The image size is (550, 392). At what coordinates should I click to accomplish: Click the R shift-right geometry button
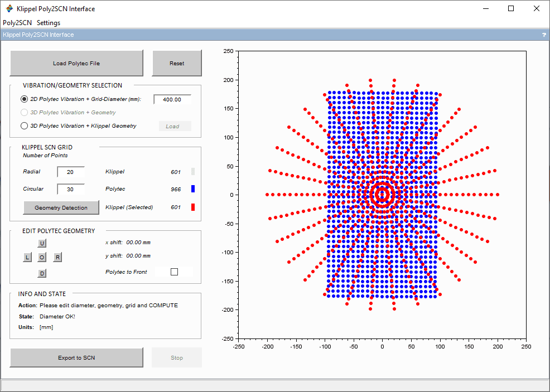pyautogui.click(x=58, y=258)
